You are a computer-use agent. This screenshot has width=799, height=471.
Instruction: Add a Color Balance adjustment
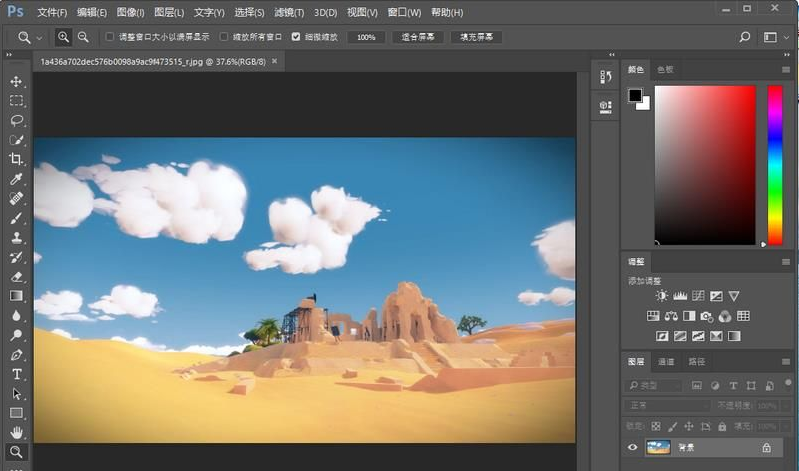click(x=671, y=316)
